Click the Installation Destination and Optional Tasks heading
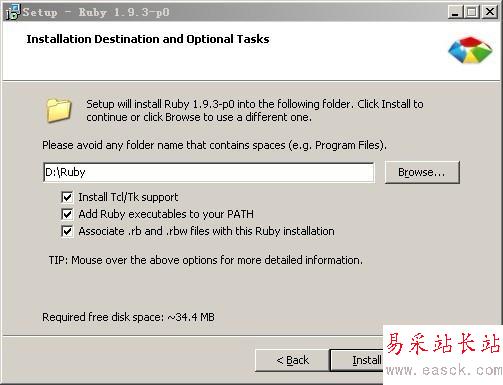This screenshot has height=385, width=503. [148, 39]
